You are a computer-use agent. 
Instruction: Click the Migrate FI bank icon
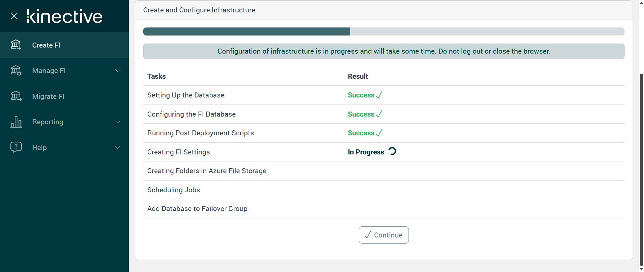coord(16,96)
